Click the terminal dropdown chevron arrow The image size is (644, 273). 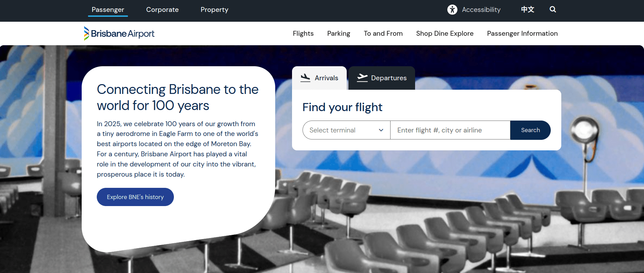click(381, 130)
